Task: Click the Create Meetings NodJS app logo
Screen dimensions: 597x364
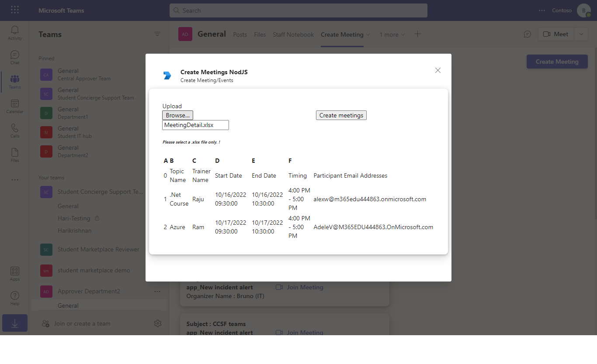Action: (x=167, y=76)
